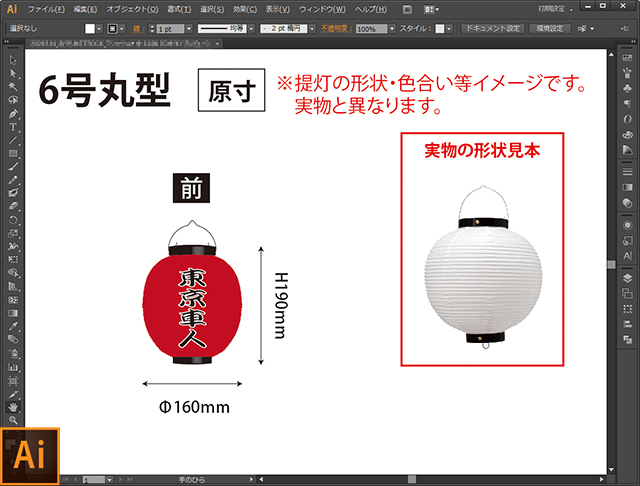Select the Hand tool

(x=13, y=407)
